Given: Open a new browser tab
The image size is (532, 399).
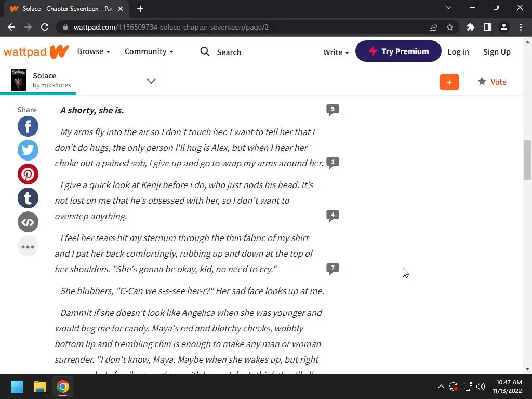Looking at the screenshot, I should point(140,9).
